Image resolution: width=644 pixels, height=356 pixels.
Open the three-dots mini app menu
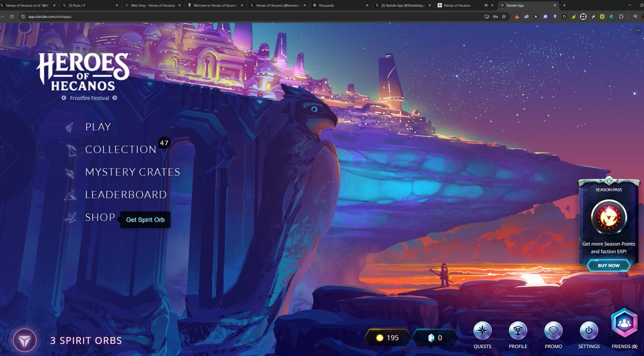point(638,30)
